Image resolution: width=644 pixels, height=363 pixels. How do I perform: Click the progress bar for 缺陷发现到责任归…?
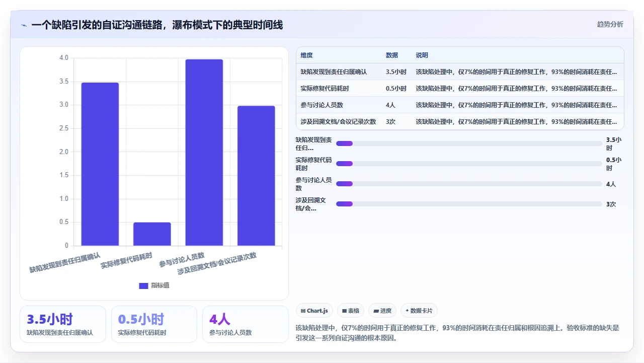pos(469,143)
